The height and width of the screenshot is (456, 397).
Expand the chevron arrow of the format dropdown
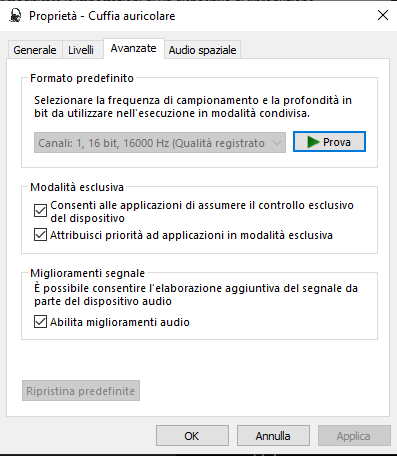click(277, 143)
